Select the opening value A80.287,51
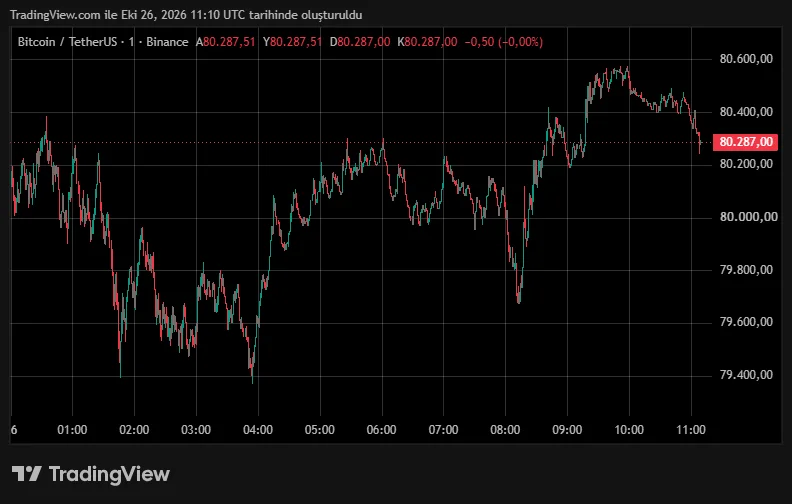The image size is (792, 504). [x=226, y=42]
